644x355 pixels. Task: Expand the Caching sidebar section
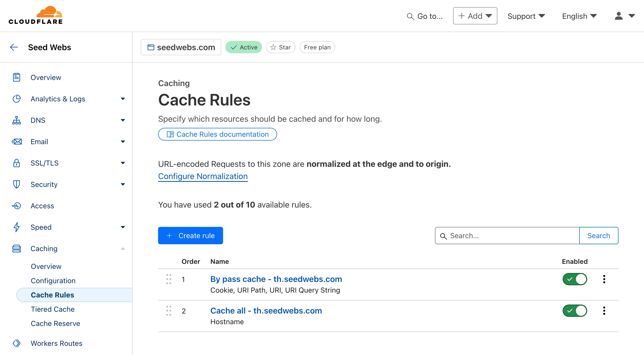(122, 248)
